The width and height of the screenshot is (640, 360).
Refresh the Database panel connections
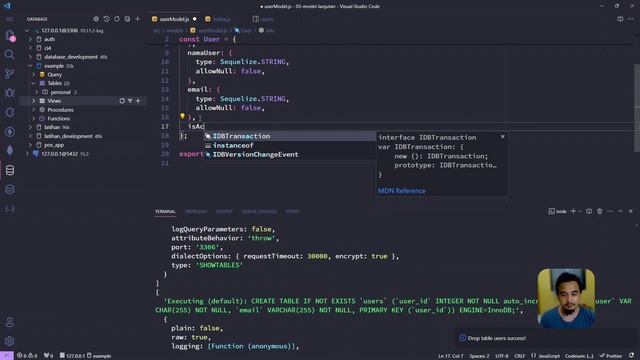117,19
